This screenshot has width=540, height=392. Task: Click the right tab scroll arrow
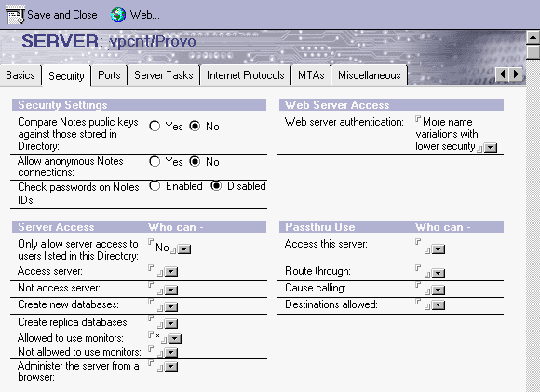pyautogui.click(x=516, y=74)
